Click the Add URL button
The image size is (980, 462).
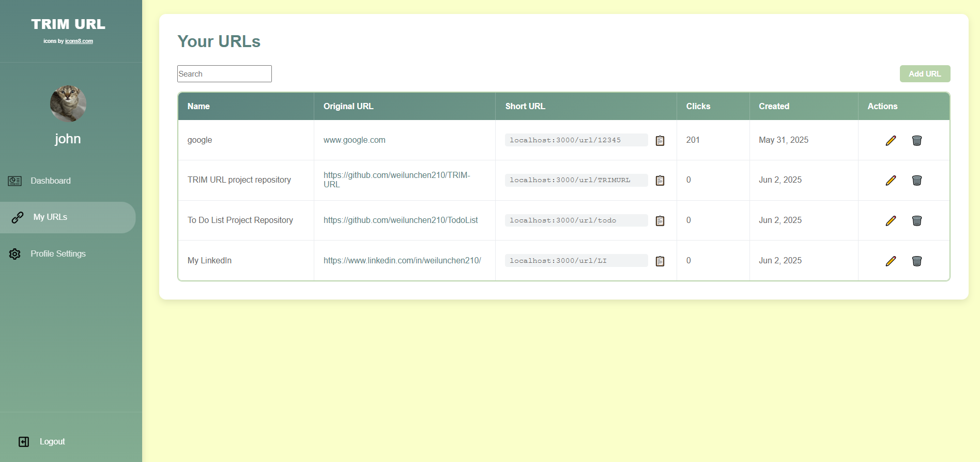tap(925, 73)
